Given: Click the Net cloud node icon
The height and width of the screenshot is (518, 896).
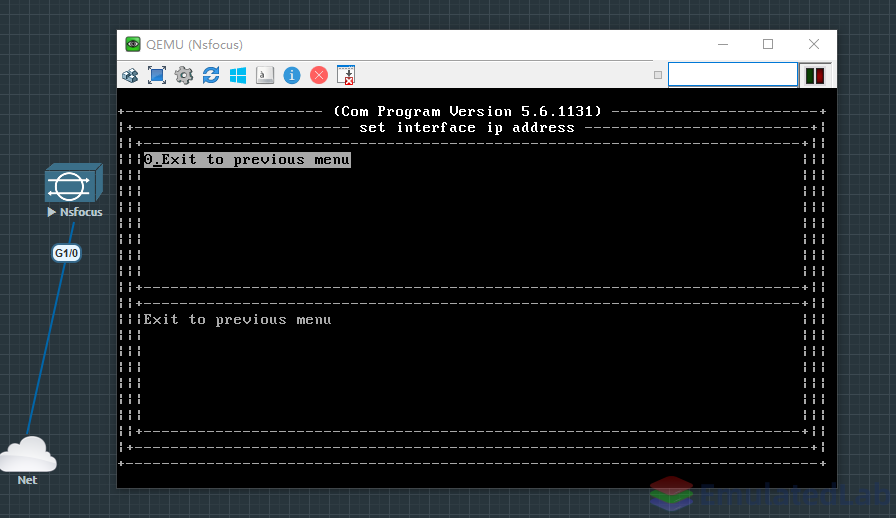Looking at the screenshot, I should pos(28,454).
